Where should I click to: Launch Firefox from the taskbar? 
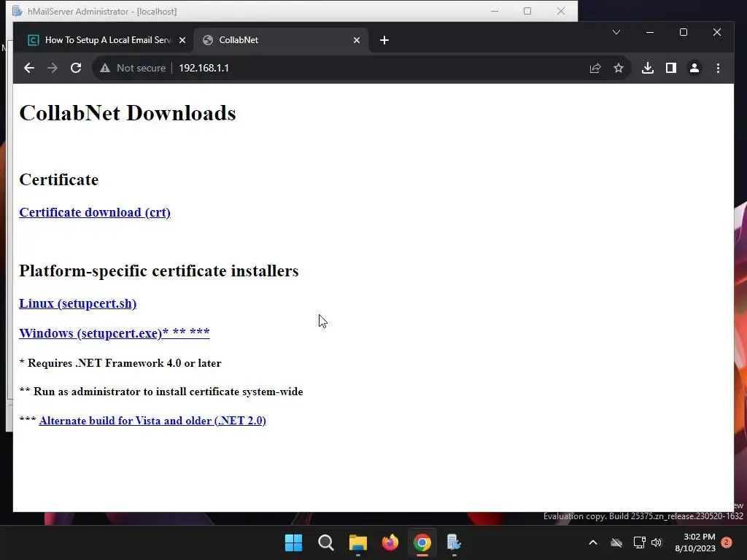point(390,542)
